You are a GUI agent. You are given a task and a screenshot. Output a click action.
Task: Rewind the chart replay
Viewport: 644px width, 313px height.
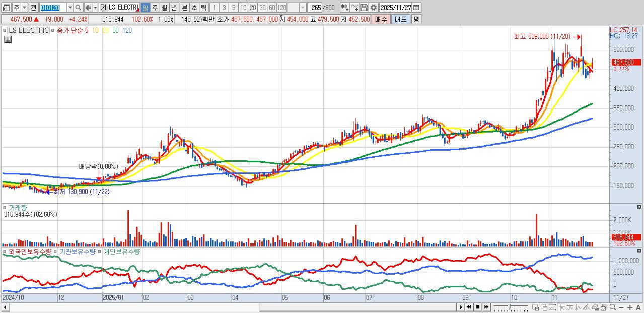(469, 307)
